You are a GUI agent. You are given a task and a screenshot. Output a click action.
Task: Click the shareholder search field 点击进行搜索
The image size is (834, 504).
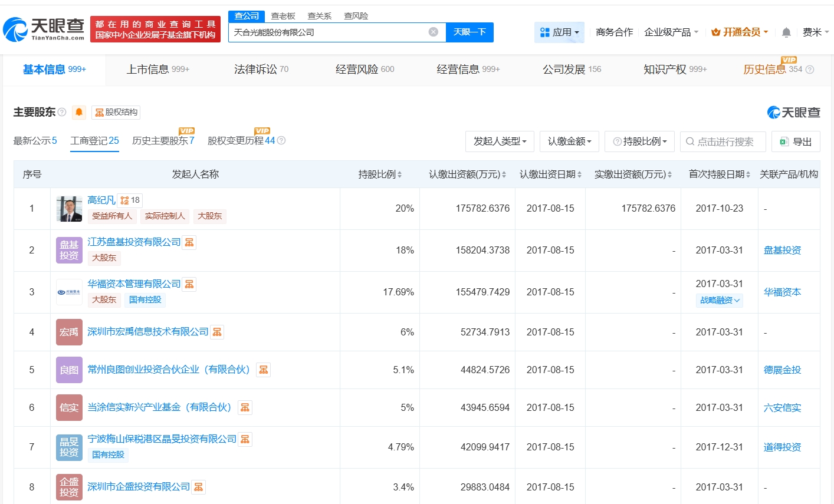[723, 141]
